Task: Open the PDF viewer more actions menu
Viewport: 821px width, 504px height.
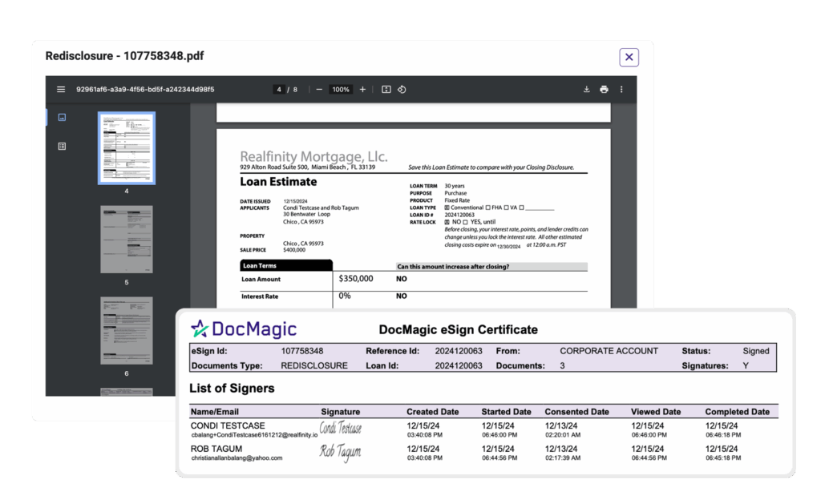Action: 621,90
